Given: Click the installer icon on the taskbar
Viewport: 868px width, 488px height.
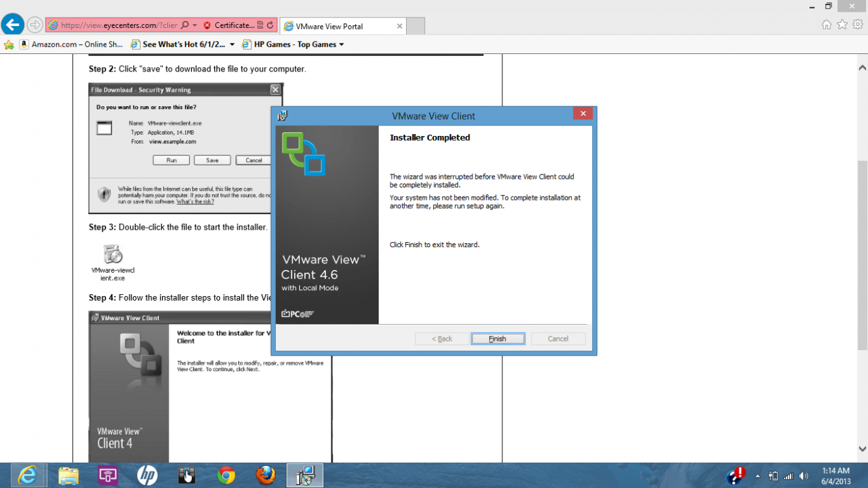Looking at the screenshot, I should (305, 476).
